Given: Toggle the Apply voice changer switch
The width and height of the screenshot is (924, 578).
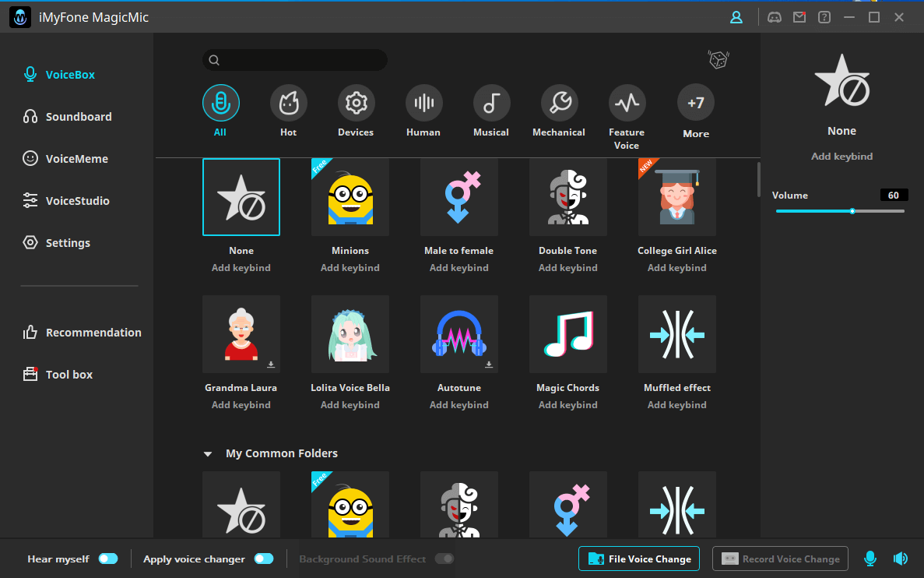Looking at the screenshot, I should [x=264, y=559].
